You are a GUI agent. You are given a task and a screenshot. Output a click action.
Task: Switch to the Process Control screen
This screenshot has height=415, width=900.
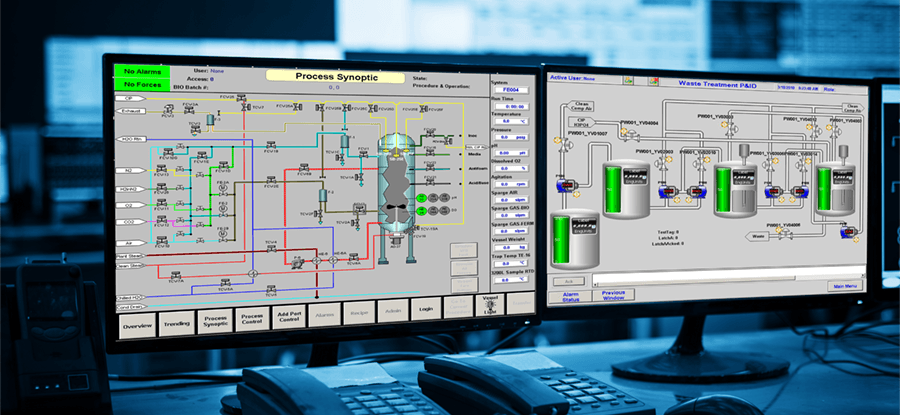pos(252,319)
